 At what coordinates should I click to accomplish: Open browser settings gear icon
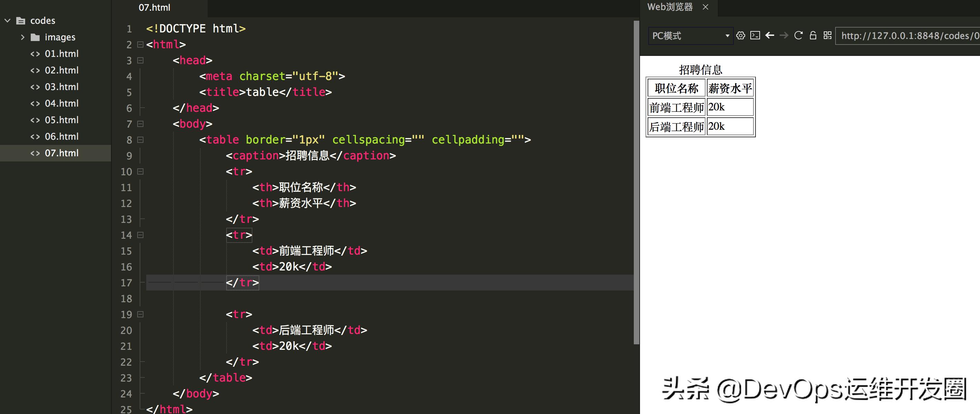pyautogui.click(x=741, y=36)
